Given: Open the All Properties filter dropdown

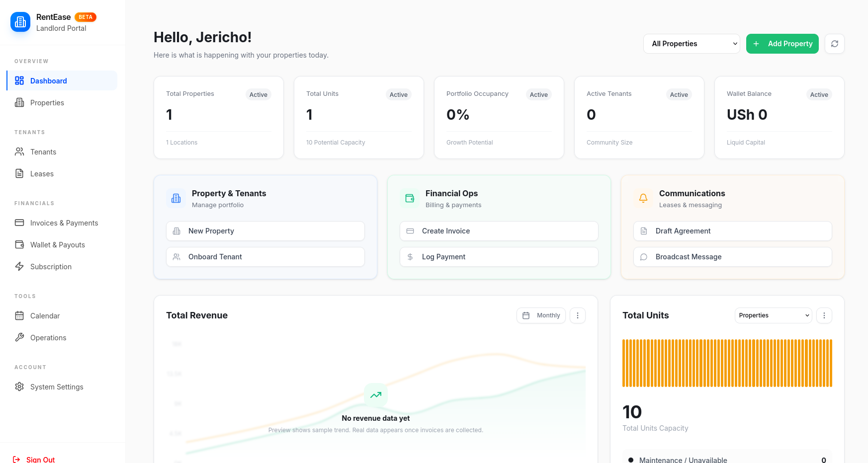Looking at the screenshot, I should click(692, 44).
